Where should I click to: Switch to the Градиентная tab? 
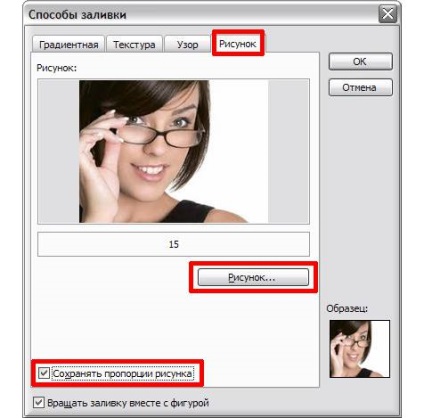click(68, 44)
